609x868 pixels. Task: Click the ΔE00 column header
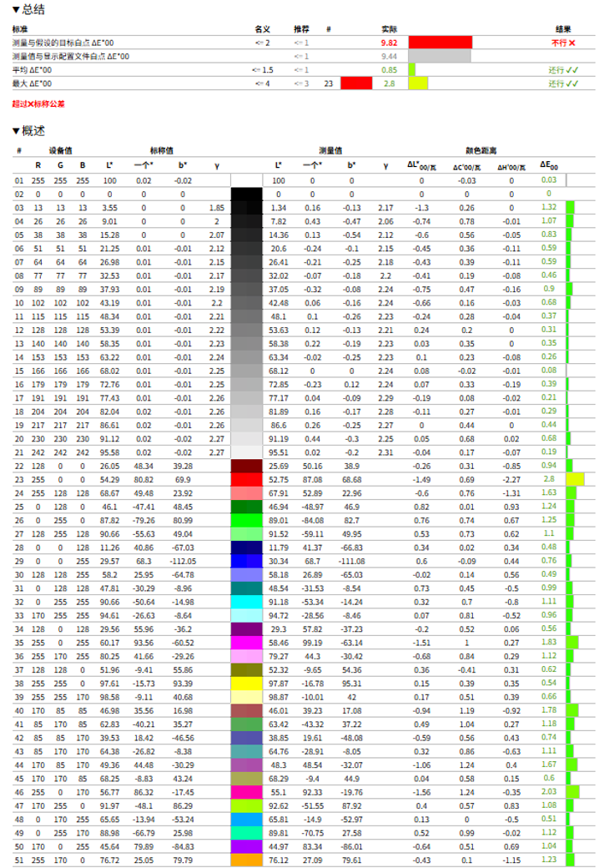pos(548,165)
